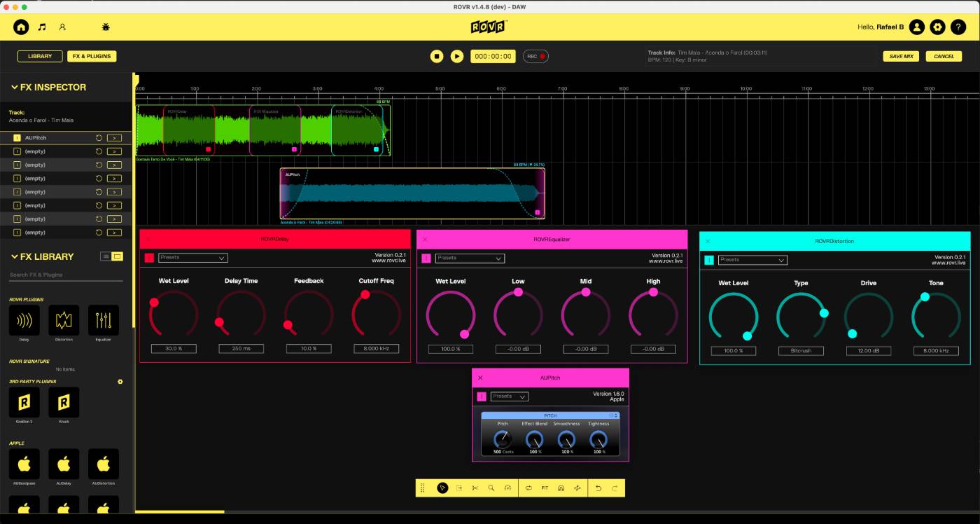Select the Delay plugin in ROVR Plugins

24,321
